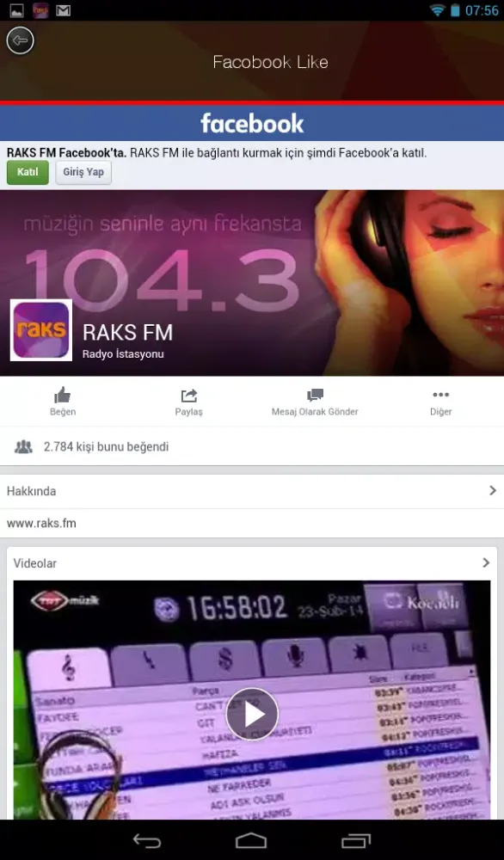Image resolution: width=504 pixels, height=860 pixels.
Task: Tap the Facobook Like title text
Action: pyautogui.click(x=270, y=62)
